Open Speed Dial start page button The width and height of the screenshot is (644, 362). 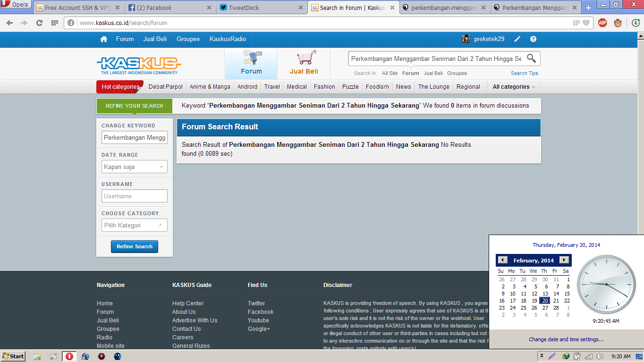click(x=54, y=23)
